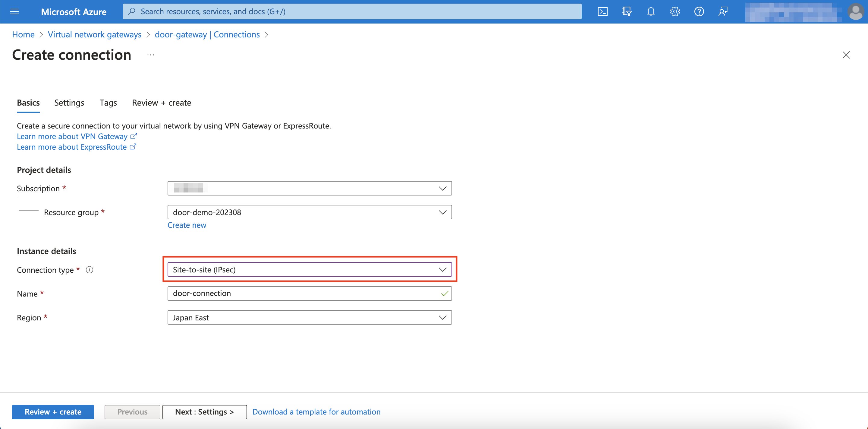Open Learn more about ExpressRoute
This screenshot has width=868, height=429.
[72, 147]
